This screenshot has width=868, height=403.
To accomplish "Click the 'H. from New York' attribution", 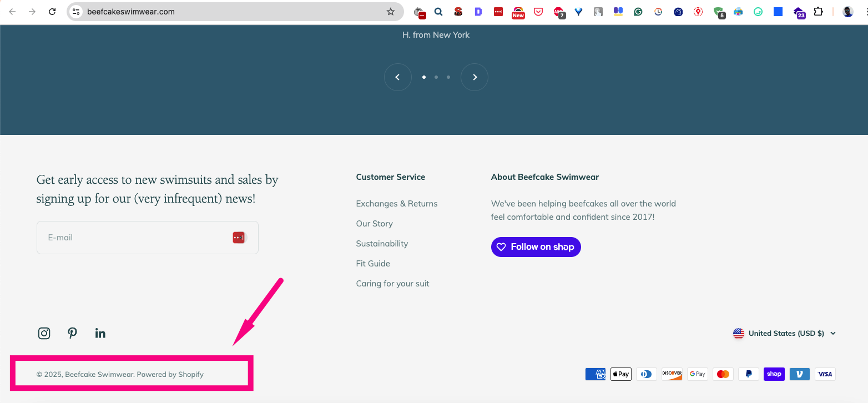I will click(x=436, y=34).
